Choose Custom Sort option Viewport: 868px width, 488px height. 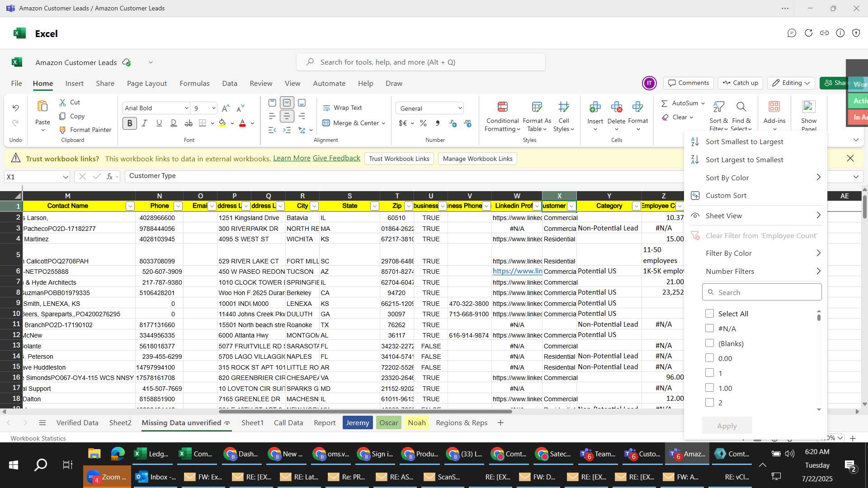[x=726, y=196]
